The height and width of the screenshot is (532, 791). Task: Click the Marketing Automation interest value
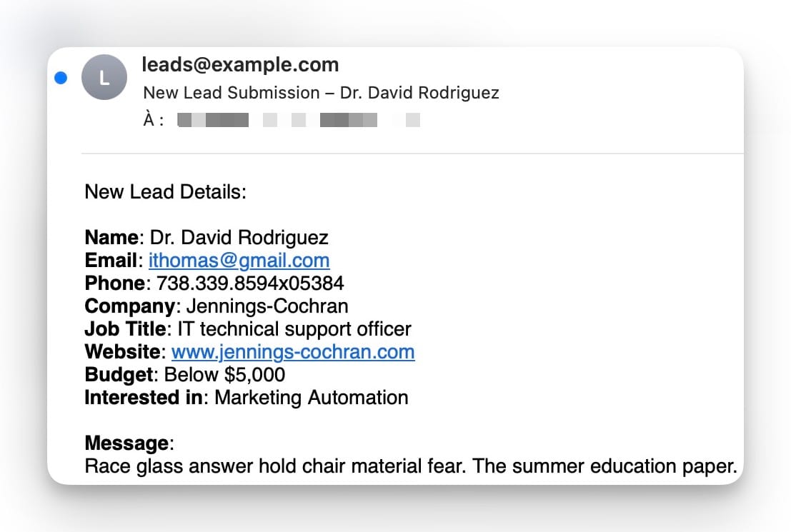(312, 398)
